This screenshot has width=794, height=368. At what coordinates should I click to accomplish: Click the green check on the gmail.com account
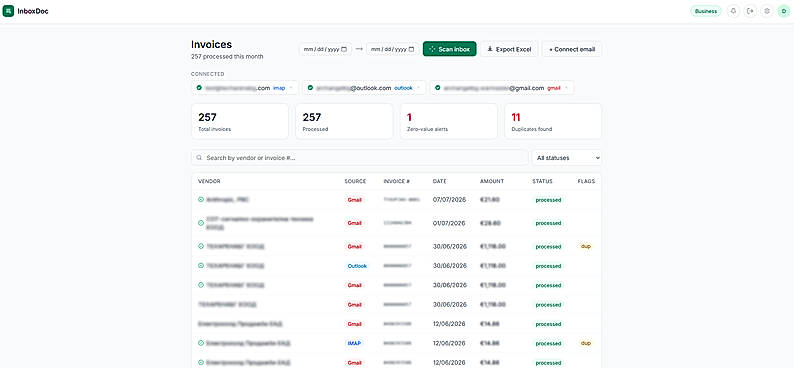[x=438, y=88]
